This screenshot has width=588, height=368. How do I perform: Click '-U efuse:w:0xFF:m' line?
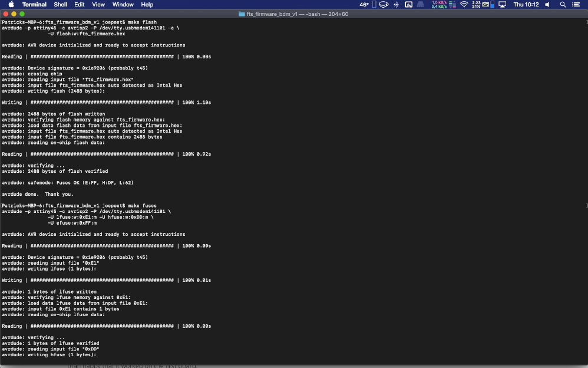point(72,223)
